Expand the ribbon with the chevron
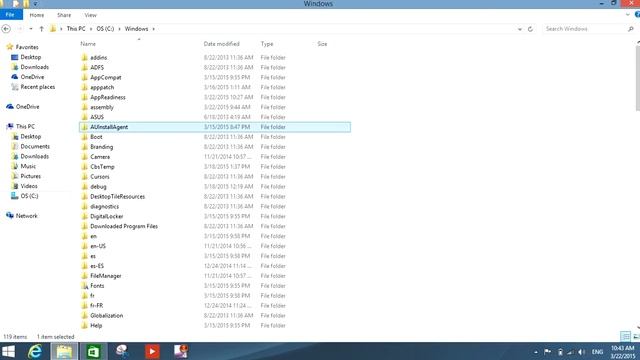The image size is (640, 360). (x=627, y=15)
